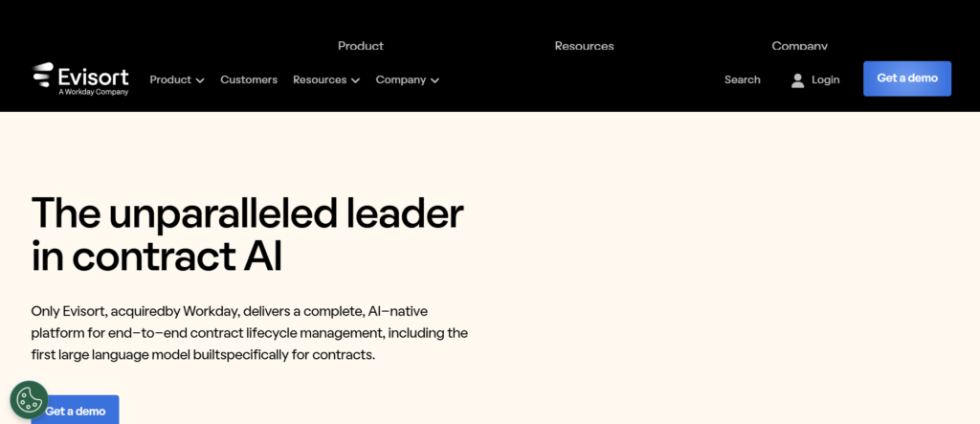Click the cut-off Company label at top
Viewport: 980px width, 424px height.
coord(799,46)
